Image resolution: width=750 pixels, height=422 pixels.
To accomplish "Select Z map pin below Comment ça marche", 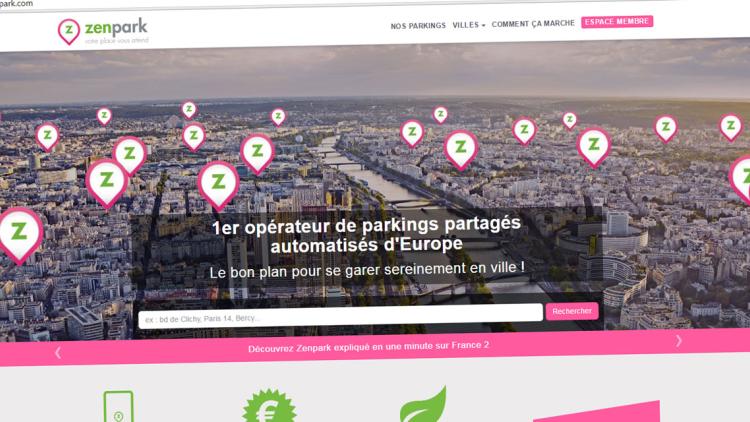I will (x=524, y=131).
